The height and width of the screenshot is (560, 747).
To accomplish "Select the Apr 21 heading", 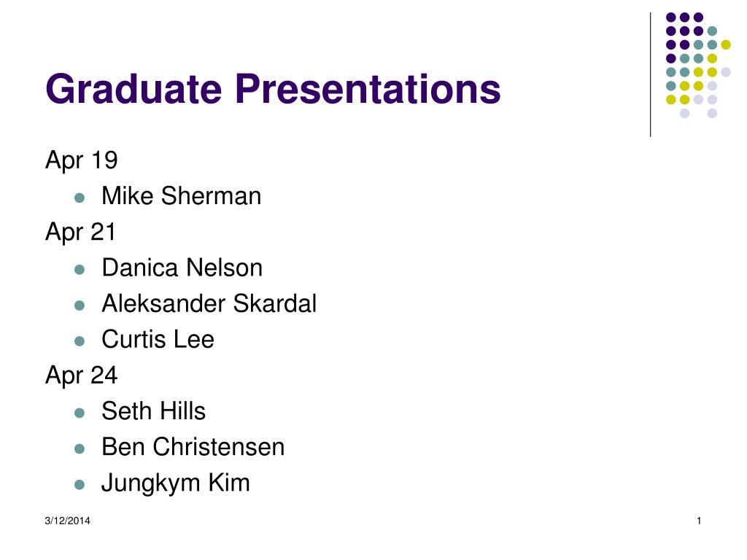I will (x=80, y=233).
